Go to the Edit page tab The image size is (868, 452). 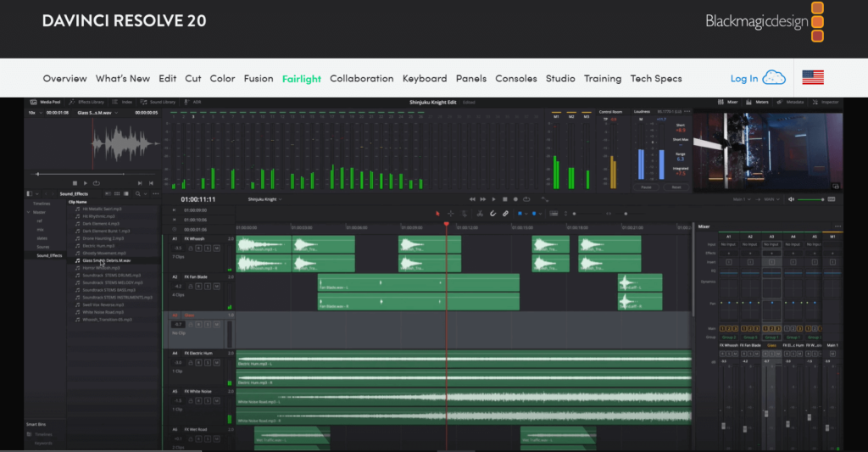click(x=167, y=79)
